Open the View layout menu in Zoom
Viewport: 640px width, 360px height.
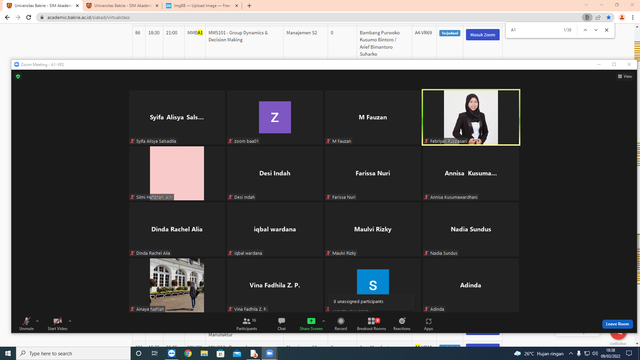coord(625,76)
